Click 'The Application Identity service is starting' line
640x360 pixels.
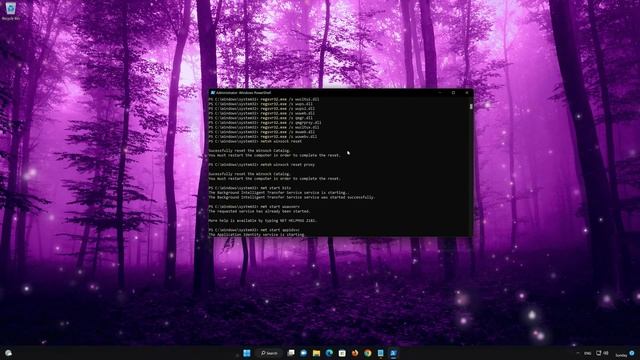click(x=256, y=235)
